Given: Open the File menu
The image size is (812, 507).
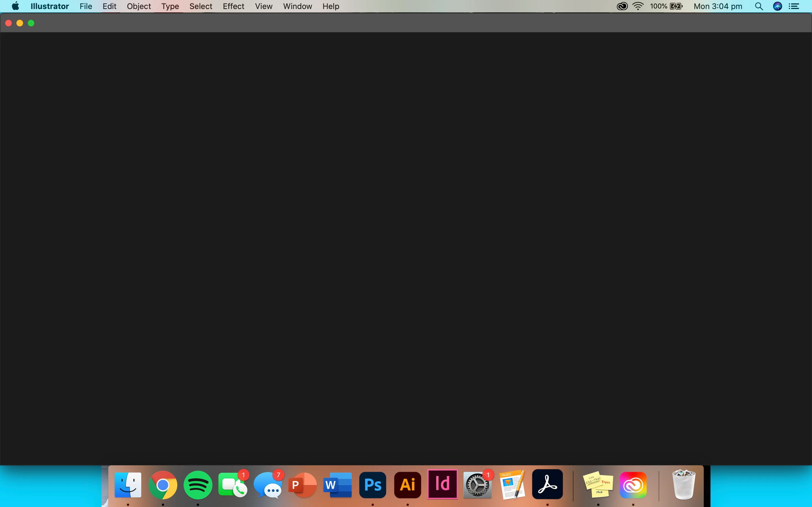Looking at the screenshot, I should pyautogui.click(x=85, y=6).
